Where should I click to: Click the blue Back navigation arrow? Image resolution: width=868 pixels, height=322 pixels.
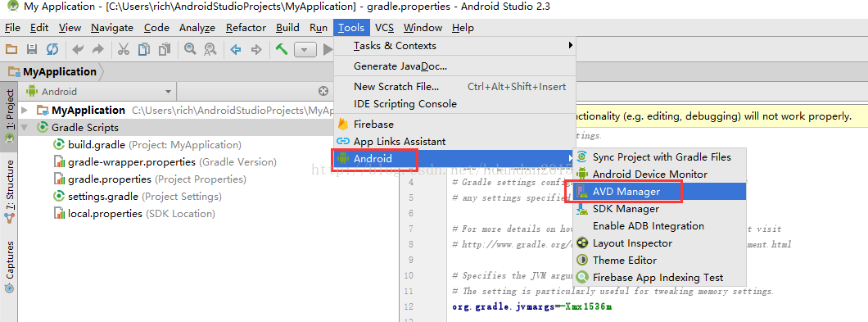[x=236, y=50]
